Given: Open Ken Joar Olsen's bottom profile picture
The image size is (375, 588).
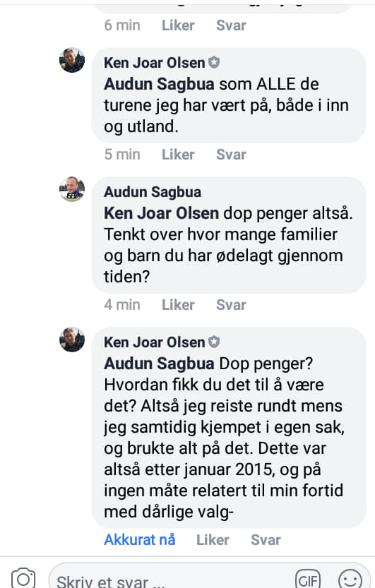Looking at the screenshot, I should coord(72,340).
